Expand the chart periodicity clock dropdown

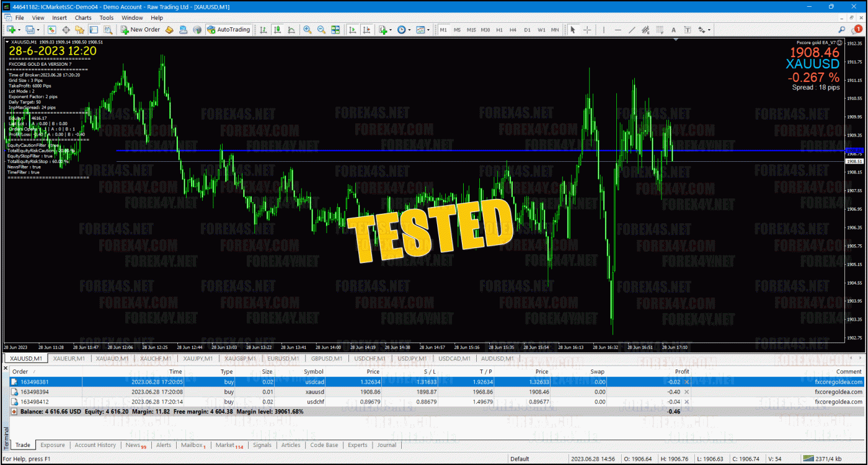point(409,30)
